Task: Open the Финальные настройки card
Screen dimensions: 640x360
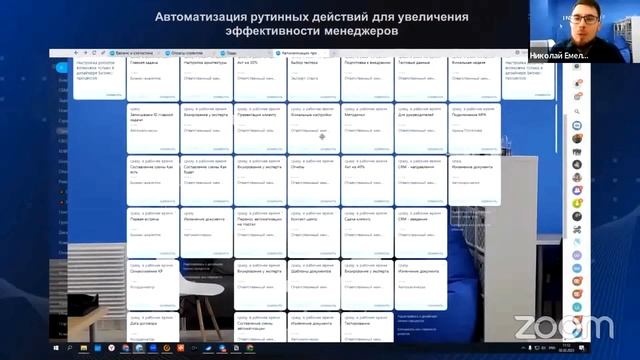Action: 313,128
